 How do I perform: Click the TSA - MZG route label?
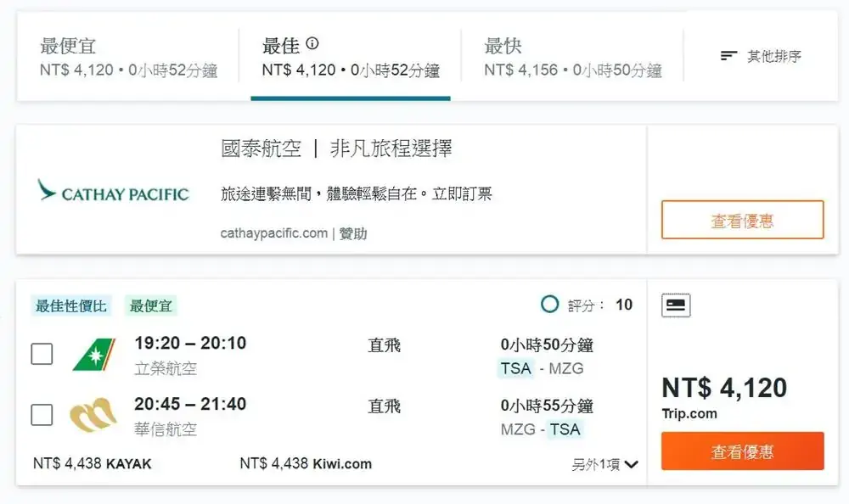tap(540, 368)
